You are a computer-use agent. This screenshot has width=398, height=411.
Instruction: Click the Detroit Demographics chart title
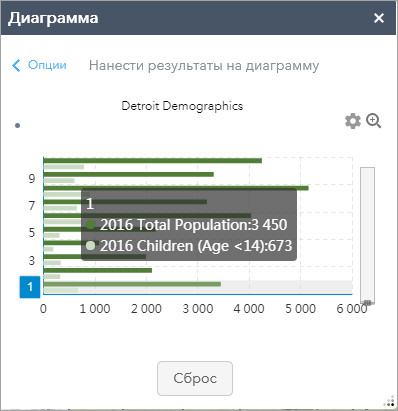click(x=182, y=106)
